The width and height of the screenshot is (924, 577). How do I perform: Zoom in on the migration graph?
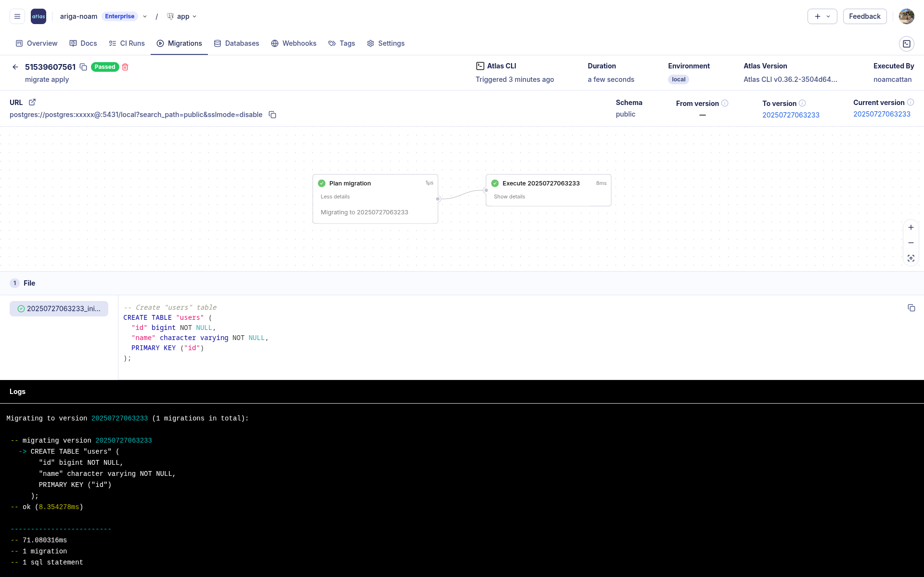point(911,227)
